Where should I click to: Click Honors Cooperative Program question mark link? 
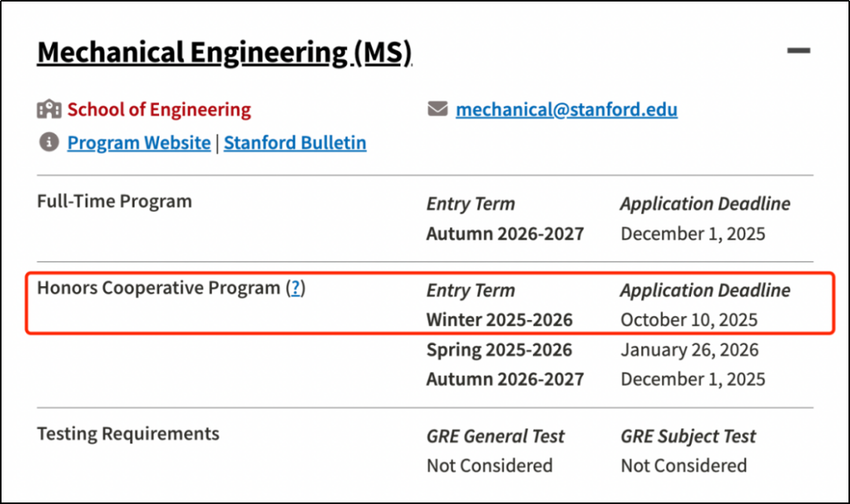[296, 289]
